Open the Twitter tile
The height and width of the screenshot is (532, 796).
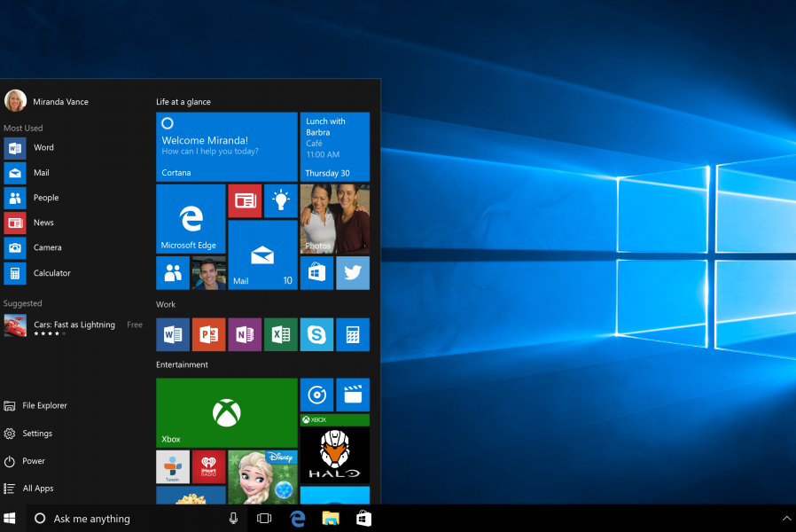(x=352, y=273)
